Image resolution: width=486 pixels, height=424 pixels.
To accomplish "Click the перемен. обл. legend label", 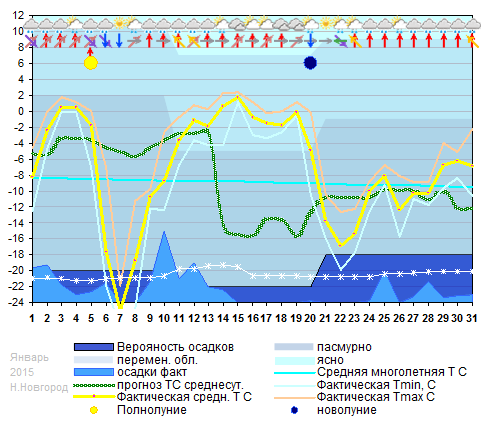I will (157, 360).
